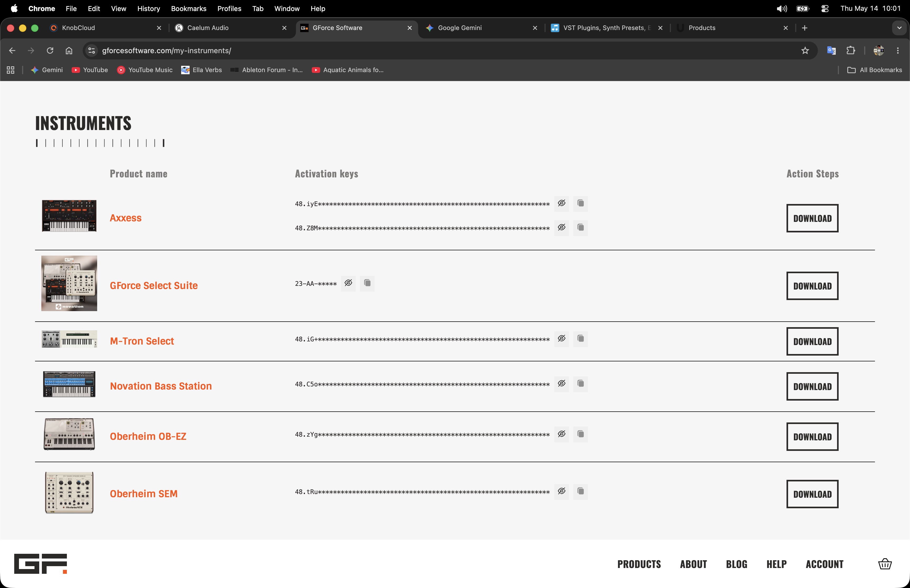The width and height of the screenshot is (910, 588).
Task: Copy the Oberheim SEM activation key
Action: pos(580,491)
